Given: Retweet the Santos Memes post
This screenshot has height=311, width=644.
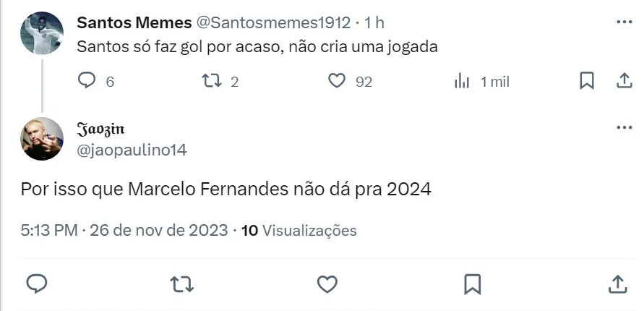Looking at the screenshot, I should click(x=212, y=81).
